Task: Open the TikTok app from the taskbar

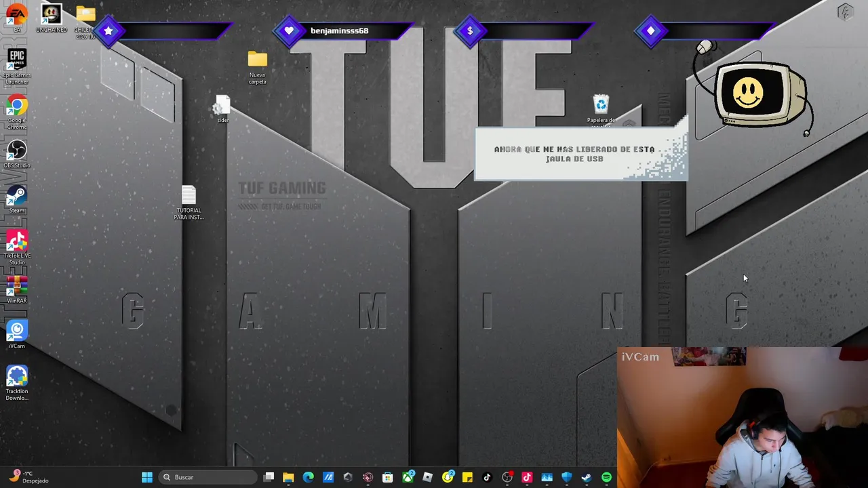Action: tap(487, 477)
